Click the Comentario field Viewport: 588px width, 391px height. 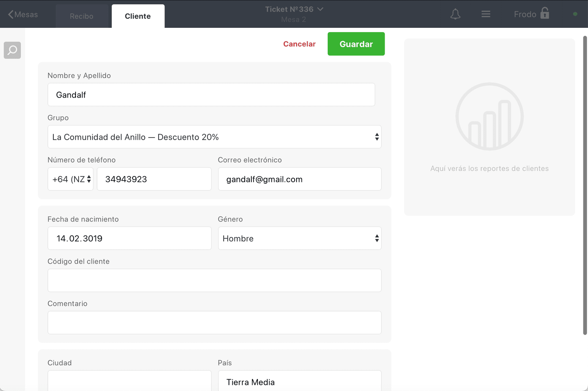[214, 323]
